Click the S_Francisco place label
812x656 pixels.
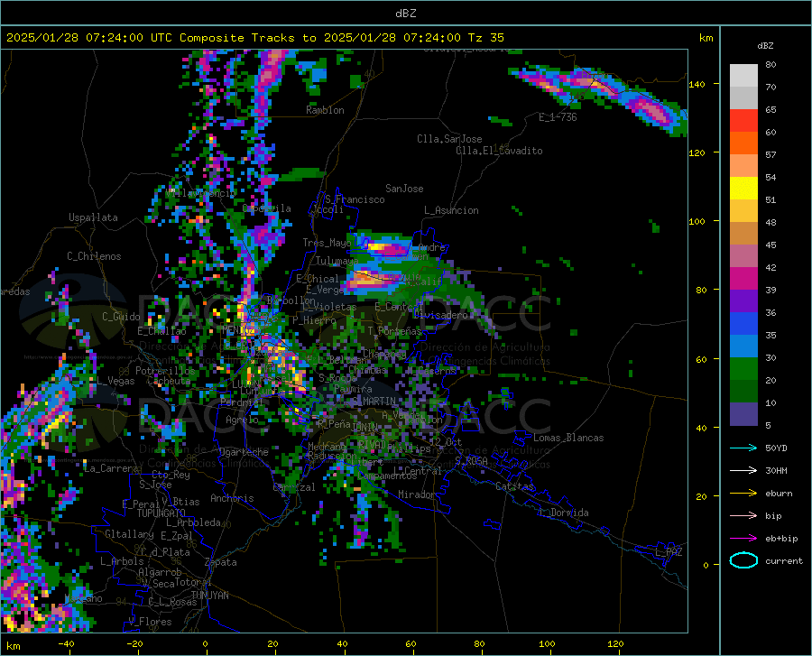(x=355, y=199)
